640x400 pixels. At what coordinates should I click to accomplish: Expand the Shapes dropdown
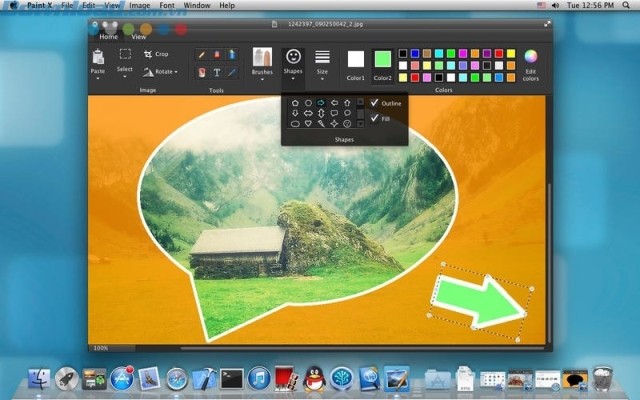(293, 62)
